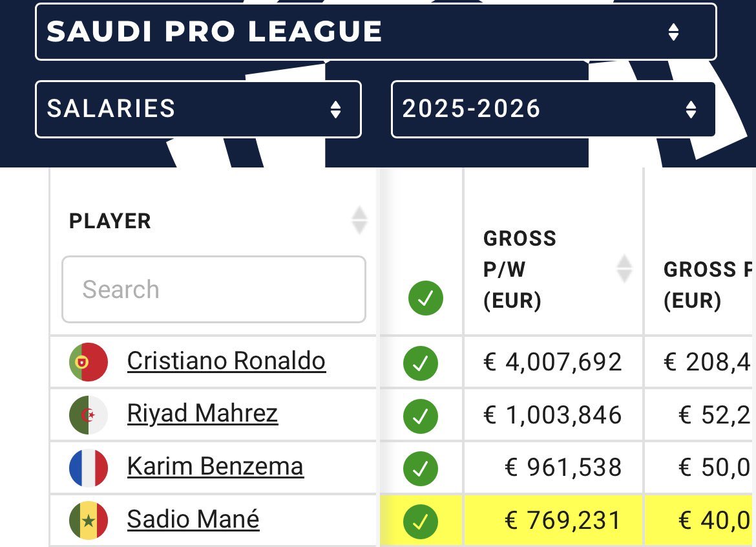Image resolution: width=756 pixels, height=547 pixels.
Task: Click the verified checkmark in the column header
Action: point(425,299)
